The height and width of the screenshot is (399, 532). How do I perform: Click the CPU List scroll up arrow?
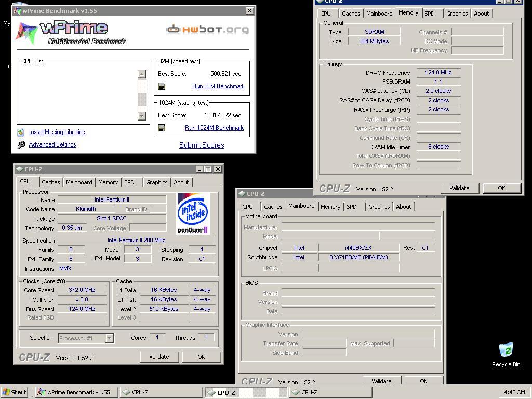click(142, 74)
